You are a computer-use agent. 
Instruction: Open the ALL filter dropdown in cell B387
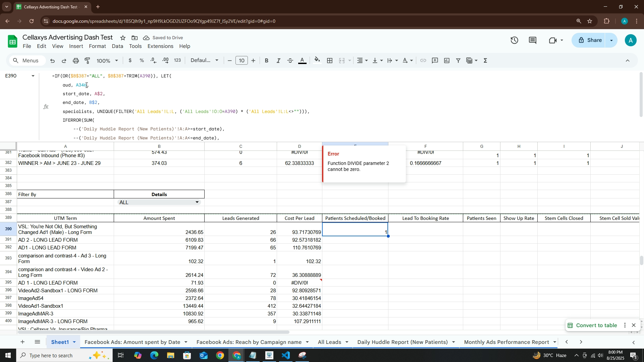(197, 202)
